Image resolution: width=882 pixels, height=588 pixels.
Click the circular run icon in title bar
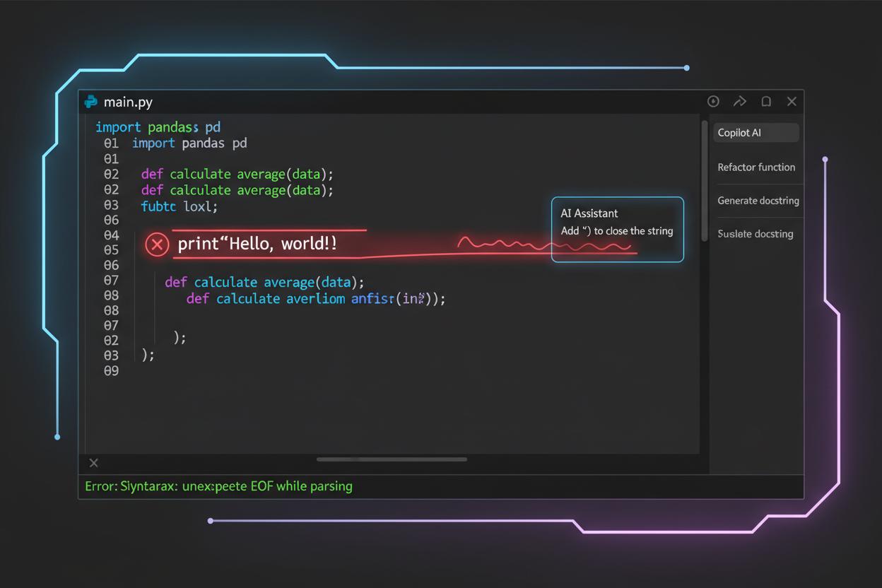(713, 102)
